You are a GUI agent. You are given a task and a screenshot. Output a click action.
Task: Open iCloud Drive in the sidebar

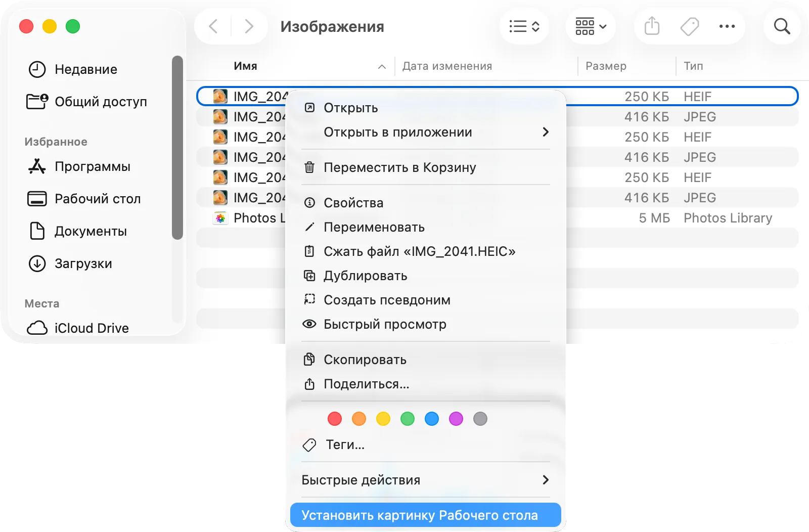[x=78, y=328]
